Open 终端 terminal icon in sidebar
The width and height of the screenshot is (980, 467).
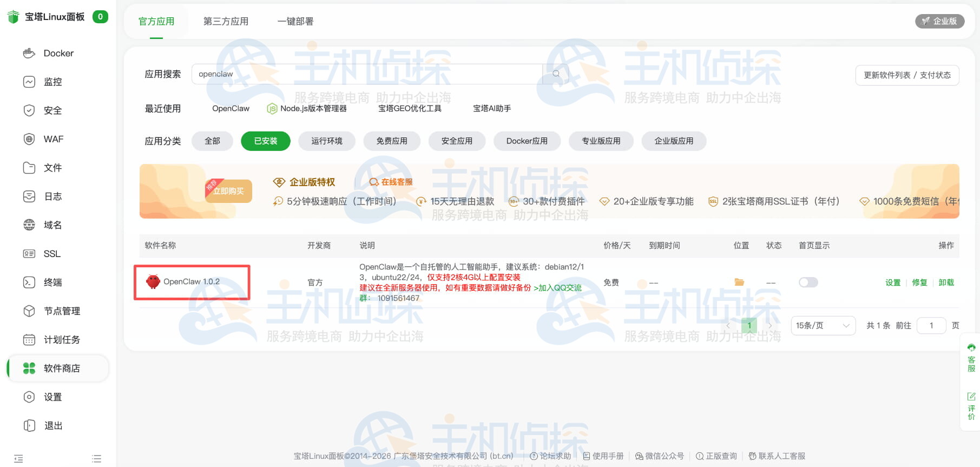29,282
